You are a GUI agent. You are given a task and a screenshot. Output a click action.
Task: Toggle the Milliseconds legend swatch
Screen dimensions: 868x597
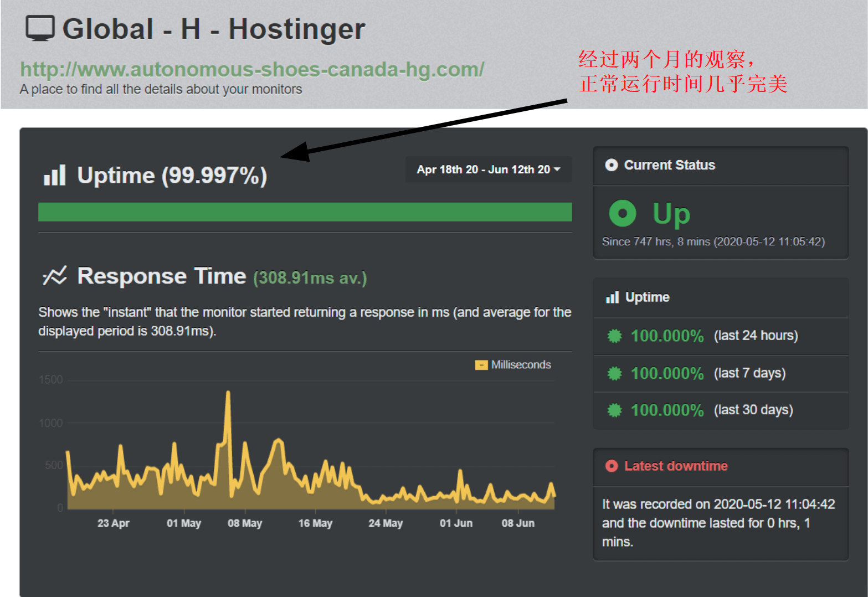click(x=481, y=365)
